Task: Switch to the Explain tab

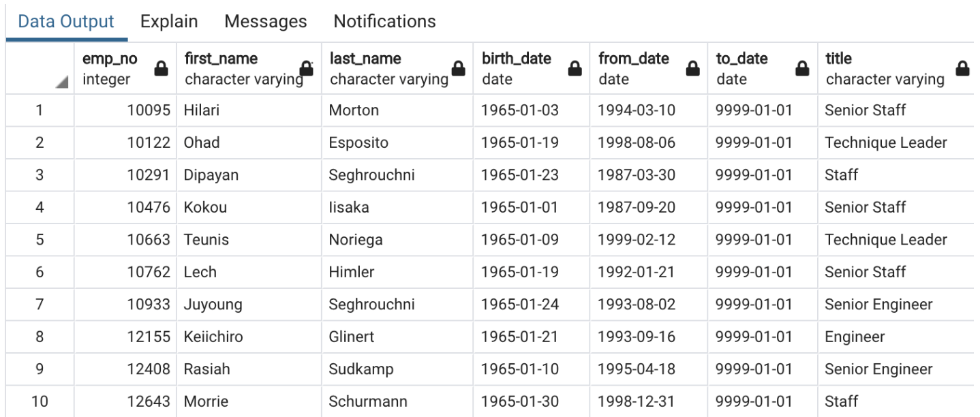Action: 169,21
